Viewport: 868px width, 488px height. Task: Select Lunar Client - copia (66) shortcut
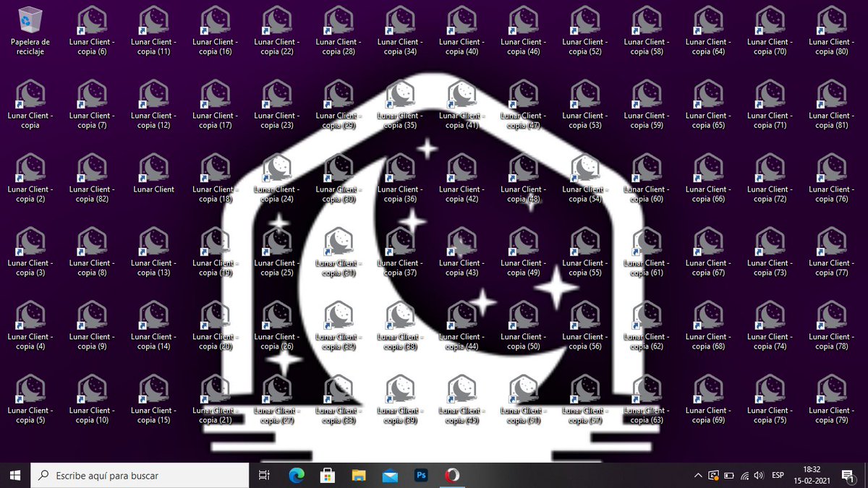tap(708, 179)
